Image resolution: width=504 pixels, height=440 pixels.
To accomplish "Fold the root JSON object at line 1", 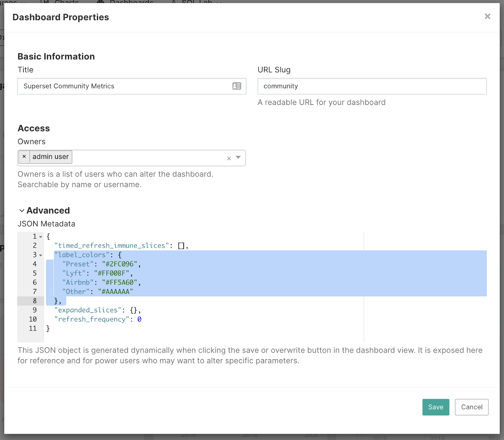I will click(x=41, y=237).
